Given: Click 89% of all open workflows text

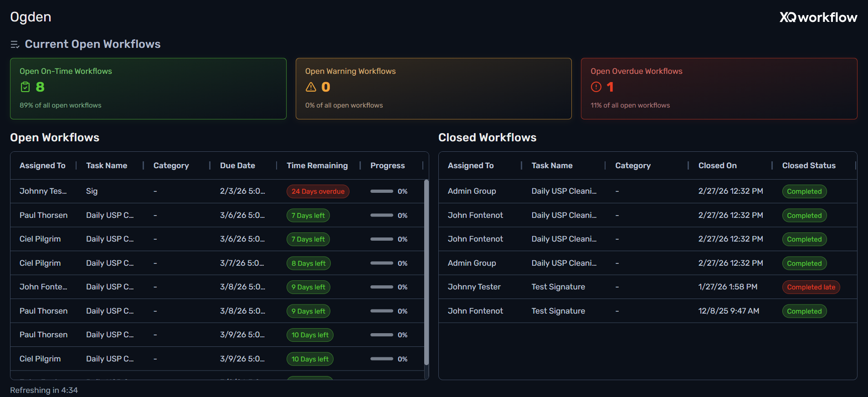Looking at the screenshot, I should click(x=61, y=105).
